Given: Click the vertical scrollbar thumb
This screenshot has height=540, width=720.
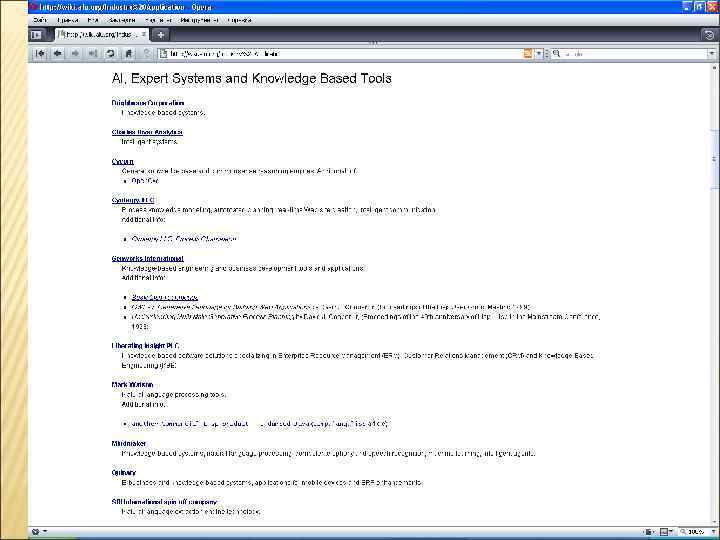Looking at the screenshot, I should click(x=714, y=158).
